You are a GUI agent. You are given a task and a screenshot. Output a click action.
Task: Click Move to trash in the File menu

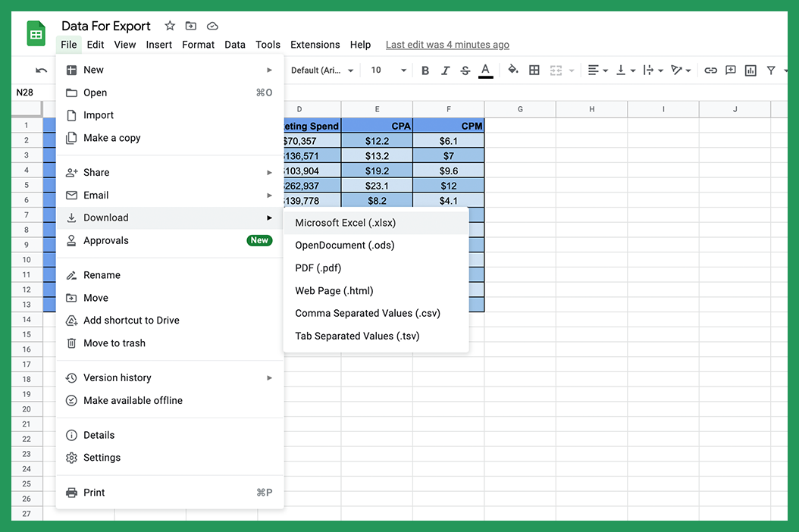tap(114, 343)
